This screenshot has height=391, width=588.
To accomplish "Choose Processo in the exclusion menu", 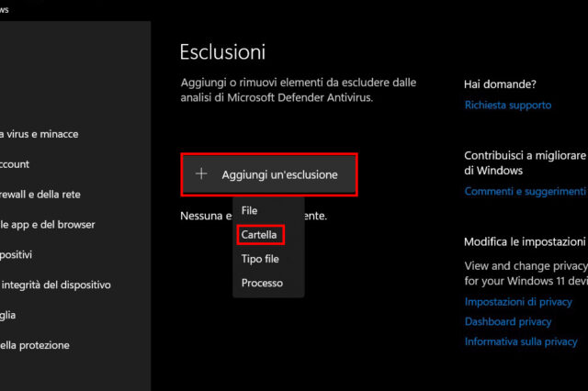I will (262, 283).
